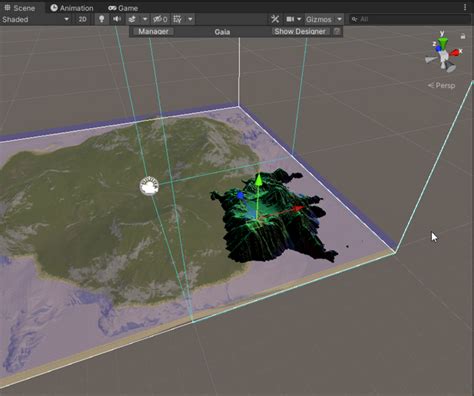Screen dimensions: 474x396
Task: Toggle the scene rotation lock icon
Action: point(463,36)
